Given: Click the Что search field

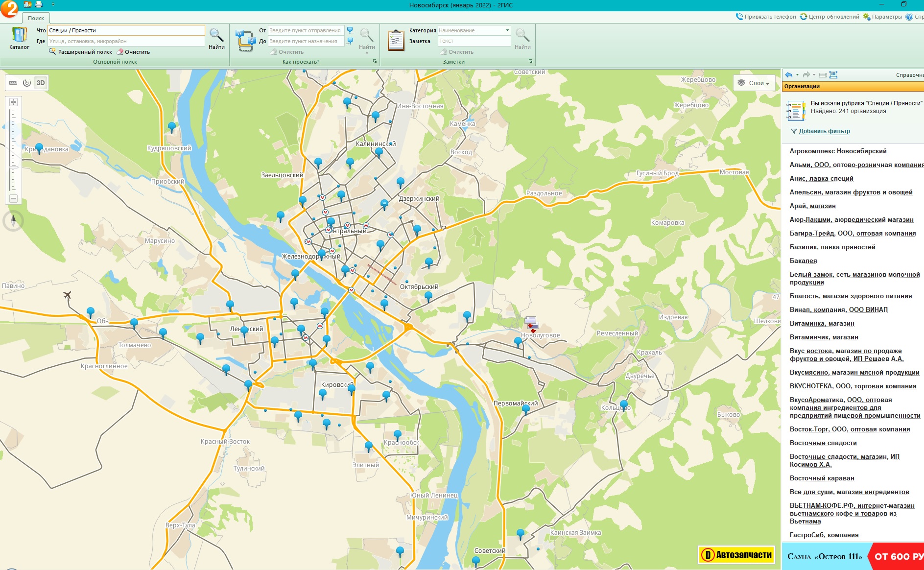Looking at the screenshot, I should [126, 30].
